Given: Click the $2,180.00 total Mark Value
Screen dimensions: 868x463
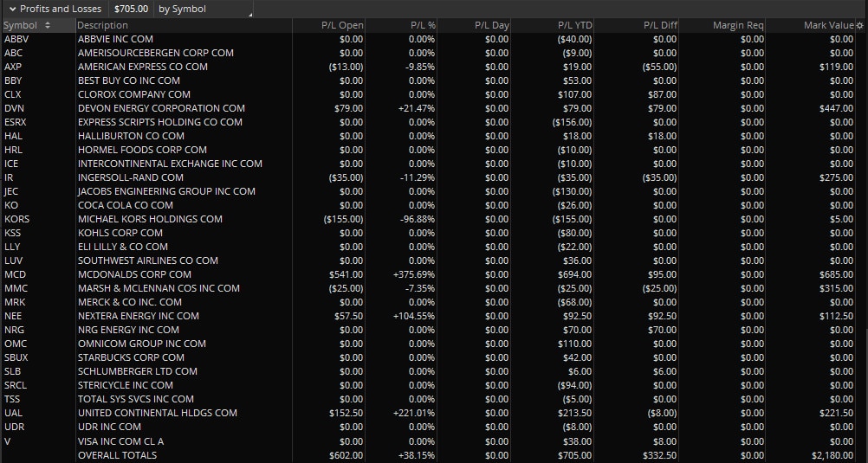Looking at the screenshot, I should 833,455.
